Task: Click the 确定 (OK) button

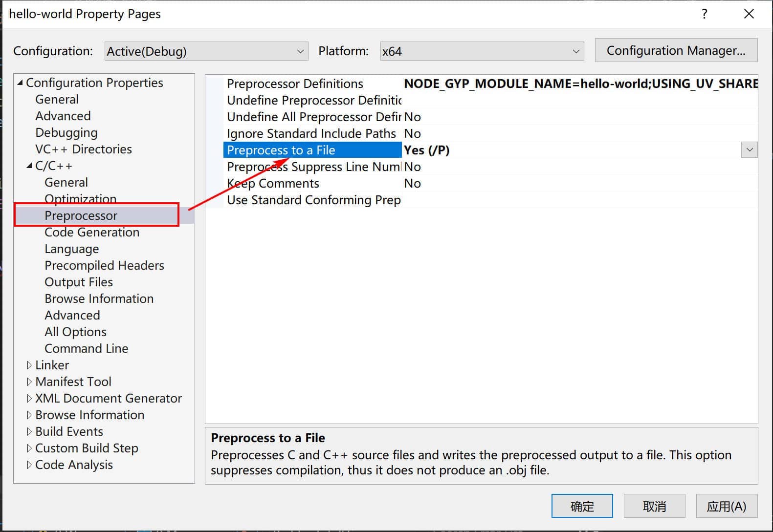Action: [582, 506]
